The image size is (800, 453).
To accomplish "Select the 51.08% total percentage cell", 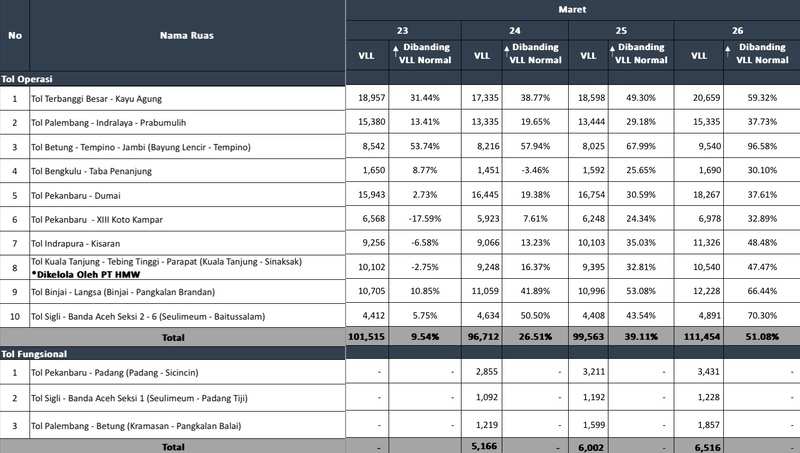I will (762, 338).
